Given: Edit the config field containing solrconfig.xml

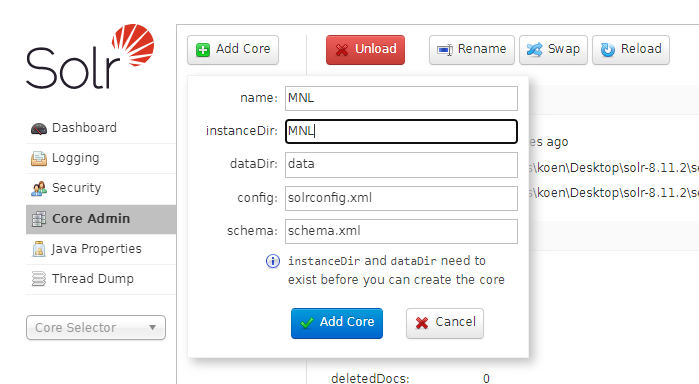Looking at the screenshot, I should coord(401,198).
